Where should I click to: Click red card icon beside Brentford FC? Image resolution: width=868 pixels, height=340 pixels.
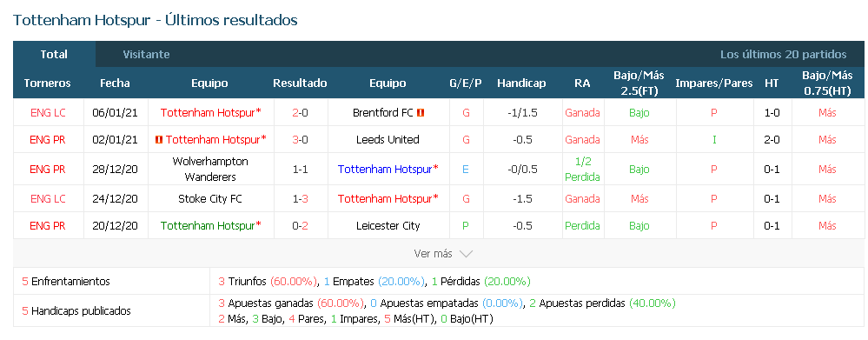click(421, 112)
